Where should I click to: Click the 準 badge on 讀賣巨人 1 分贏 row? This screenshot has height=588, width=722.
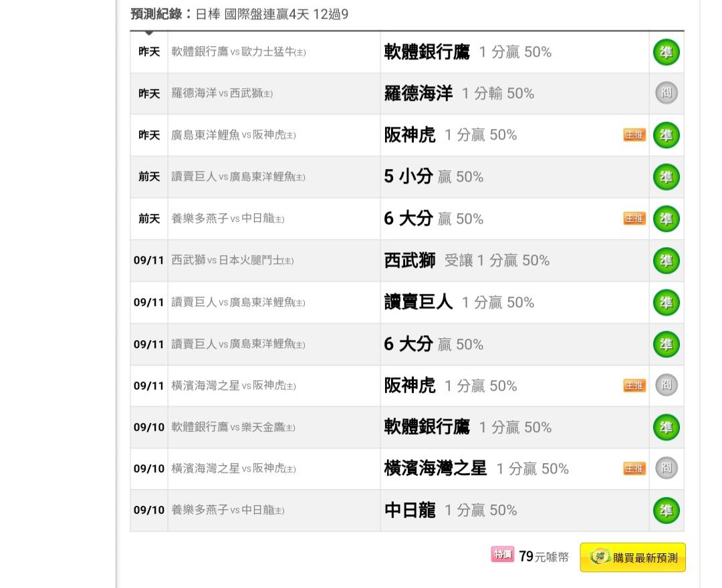[667, 302]
